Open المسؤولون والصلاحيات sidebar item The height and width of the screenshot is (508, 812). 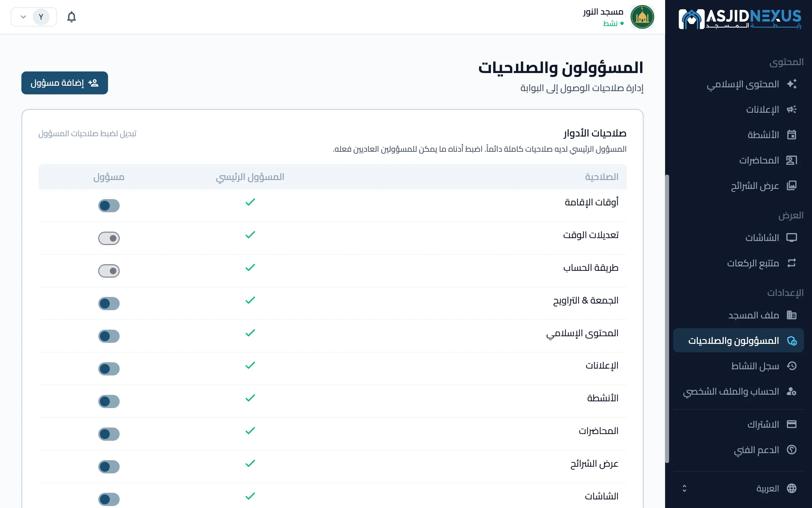738,341
